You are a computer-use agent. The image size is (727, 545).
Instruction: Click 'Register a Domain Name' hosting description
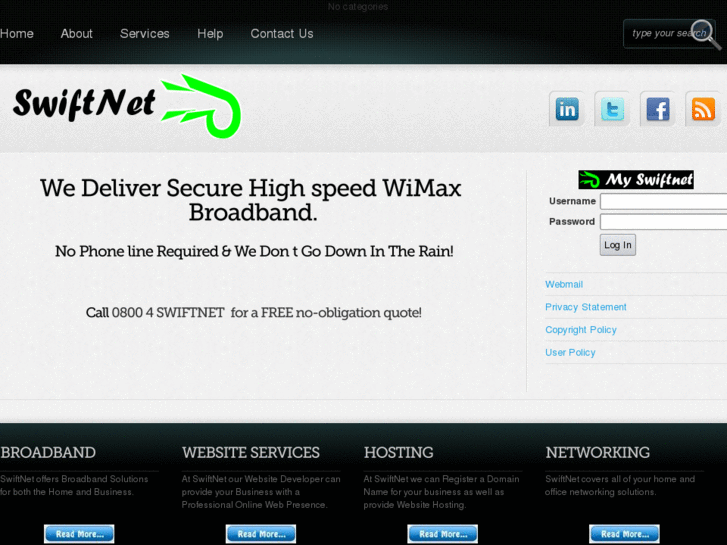[x=441, y=492]
